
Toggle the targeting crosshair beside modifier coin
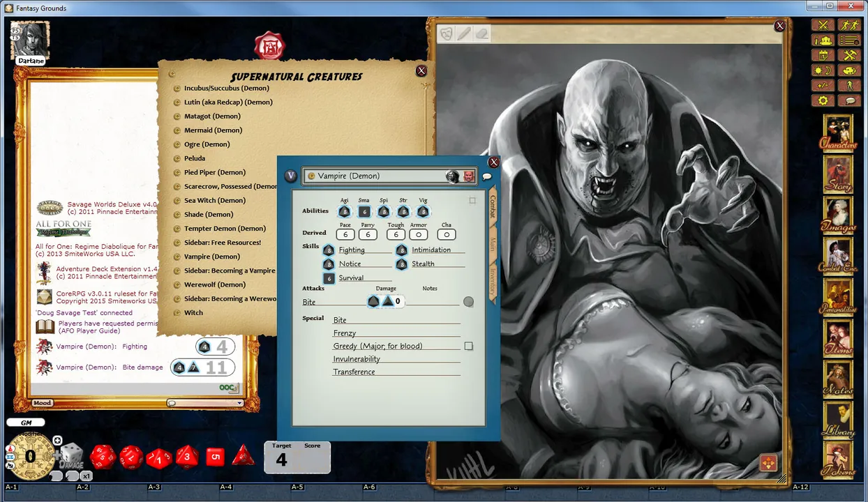pos(58,440)
